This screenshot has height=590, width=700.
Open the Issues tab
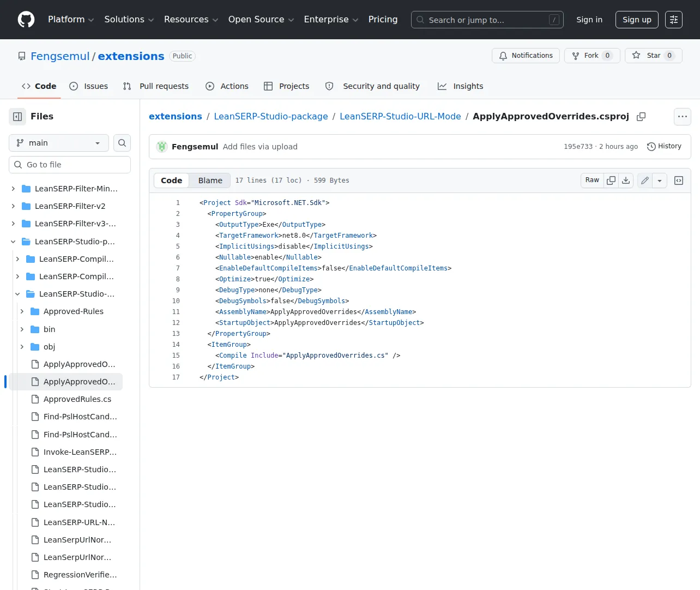click(89, 86)
